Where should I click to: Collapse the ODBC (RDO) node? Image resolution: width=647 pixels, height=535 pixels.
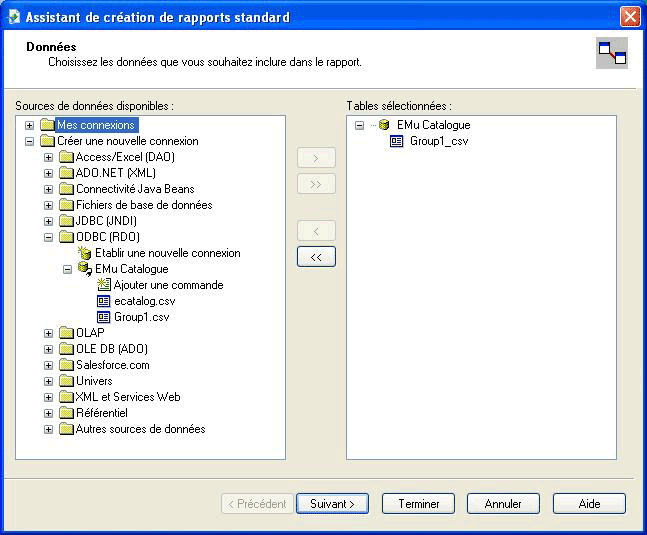[x=49, y=237]
